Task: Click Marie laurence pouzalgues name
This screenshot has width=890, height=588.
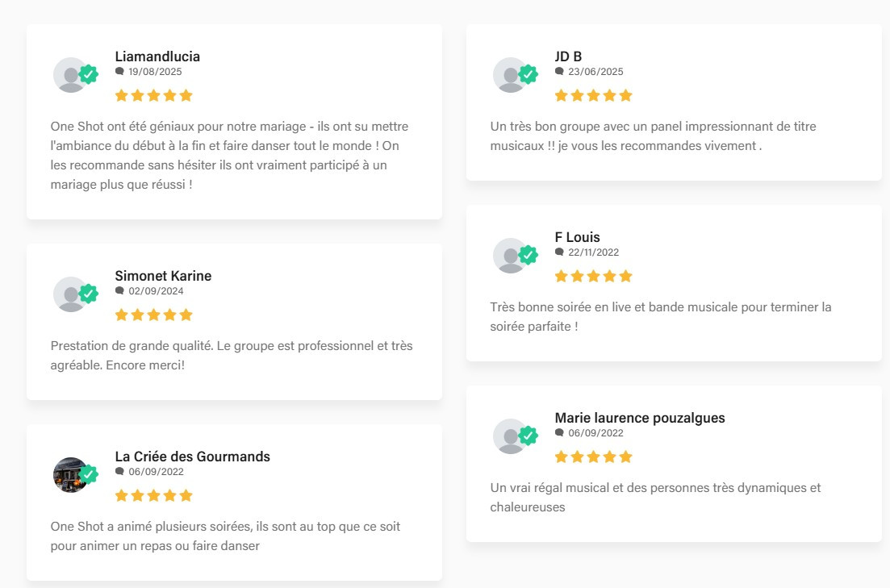Action: coord(640,418)
